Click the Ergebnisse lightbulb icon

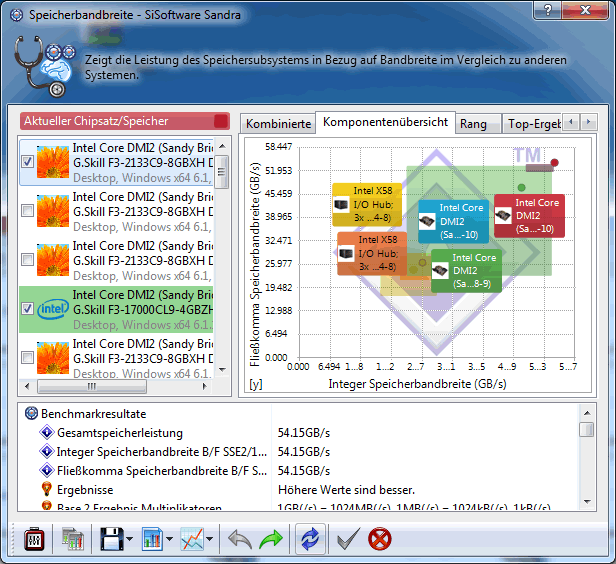pos(47,489)
